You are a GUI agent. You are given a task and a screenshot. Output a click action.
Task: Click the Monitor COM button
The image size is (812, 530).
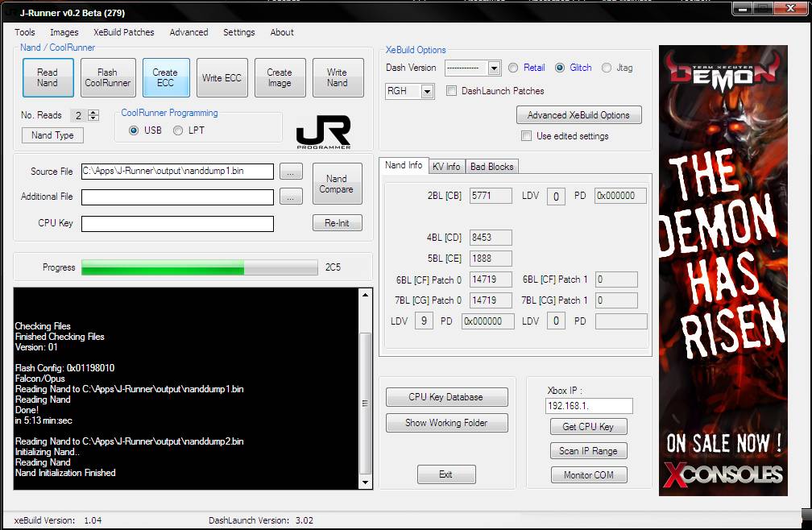588,474
